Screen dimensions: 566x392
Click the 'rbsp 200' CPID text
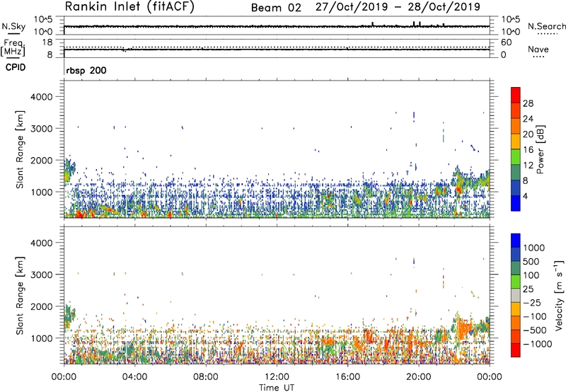86,70
